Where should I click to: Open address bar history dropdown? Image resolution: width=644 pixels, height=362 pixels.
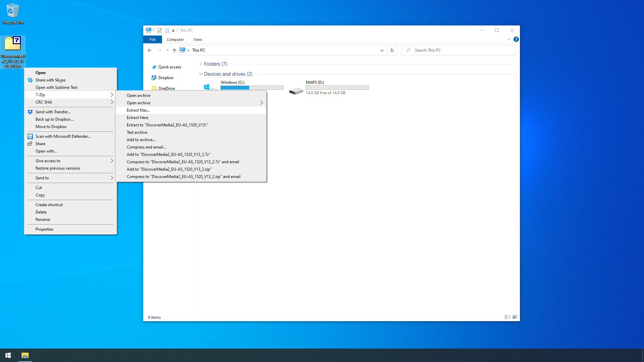click(x=382, y=50)
